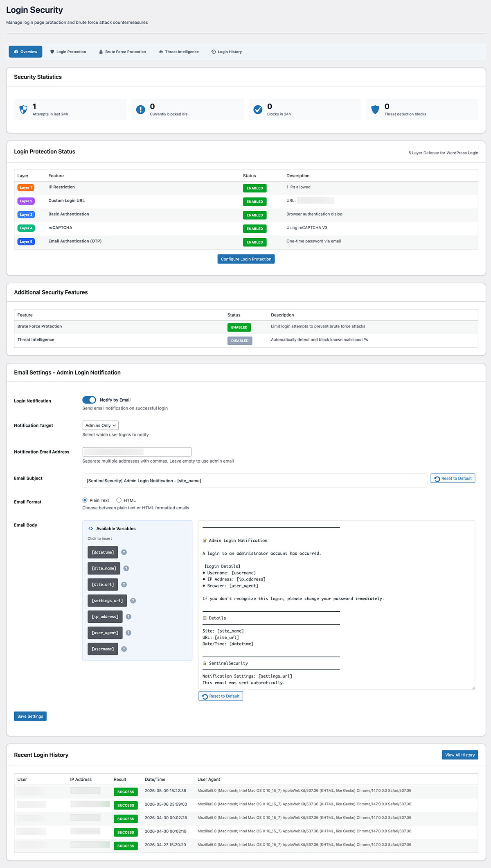Click the help icon next to [user_agent]

tap(128, 633)
